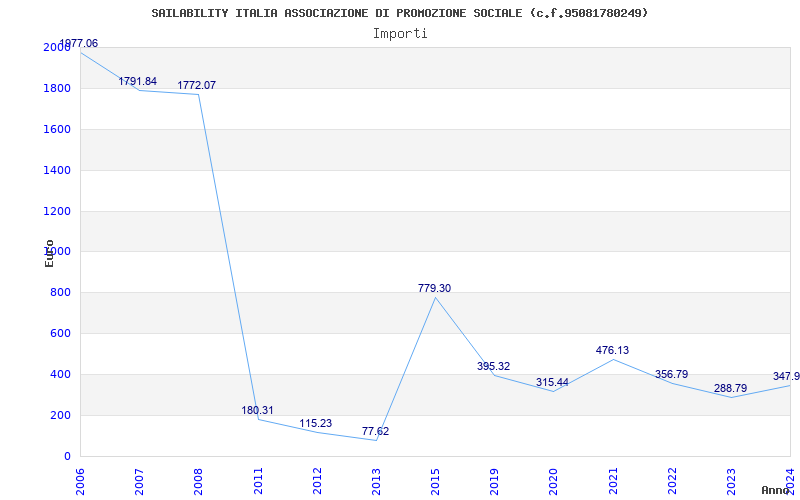The image size is (800, 500).
Task: Select the 288.79 data label
Action: point(731,388)
